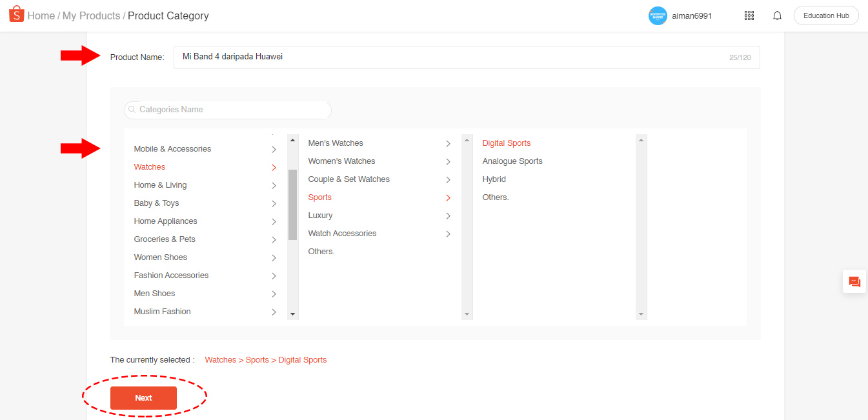This screenshot has width=868, height=420.
Task: Click the aiman6991 profile avatar
Action: coord(658,15)
